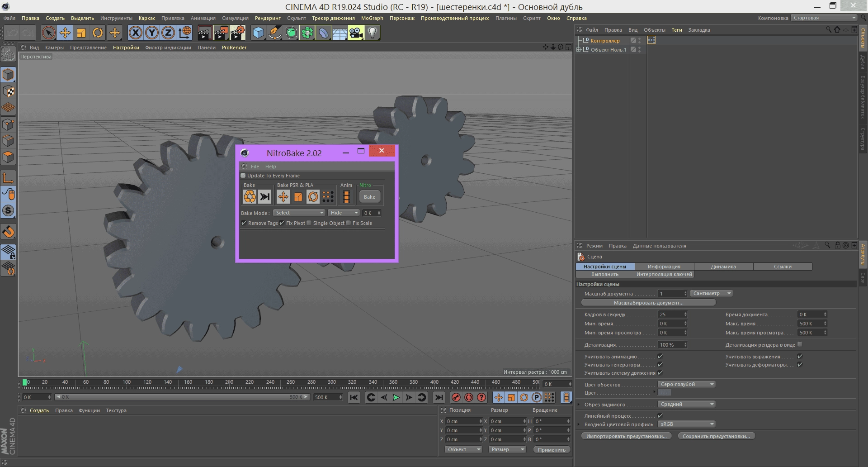Screen dimensions: 868x467
Task: Select the Texture mode icon in left sidebar
Action: coord(8,91)
